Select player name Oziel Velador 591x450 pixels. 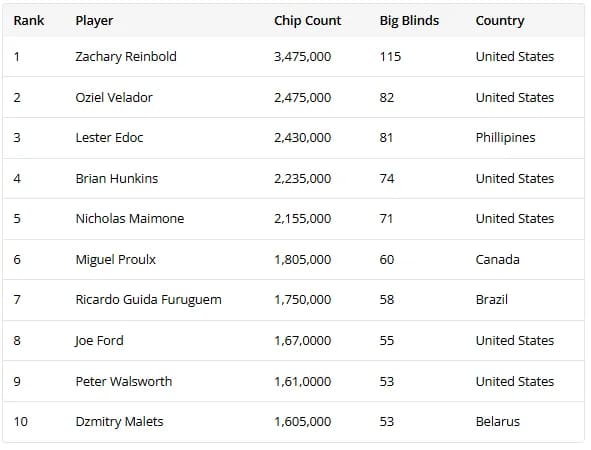(114, 97)
